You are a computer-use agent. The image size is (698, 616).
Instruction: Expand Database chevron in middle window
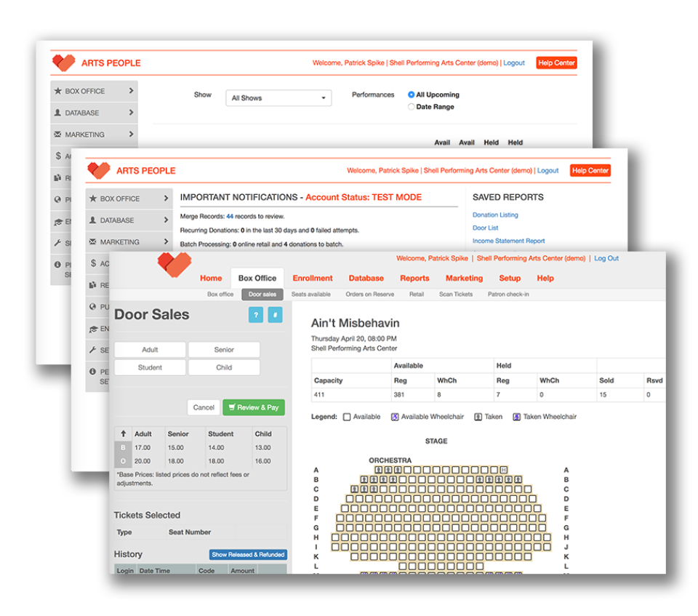coord(166,220)
